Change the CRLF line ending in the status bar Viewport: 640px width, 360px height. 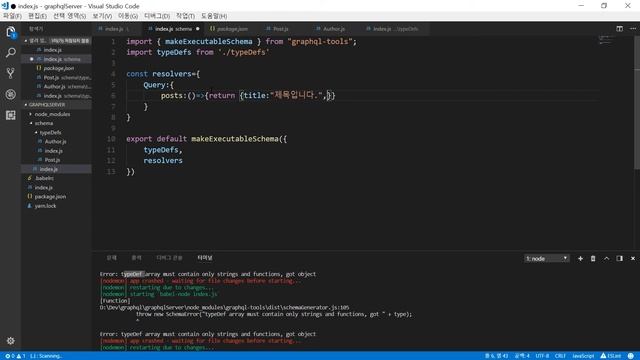560,356
